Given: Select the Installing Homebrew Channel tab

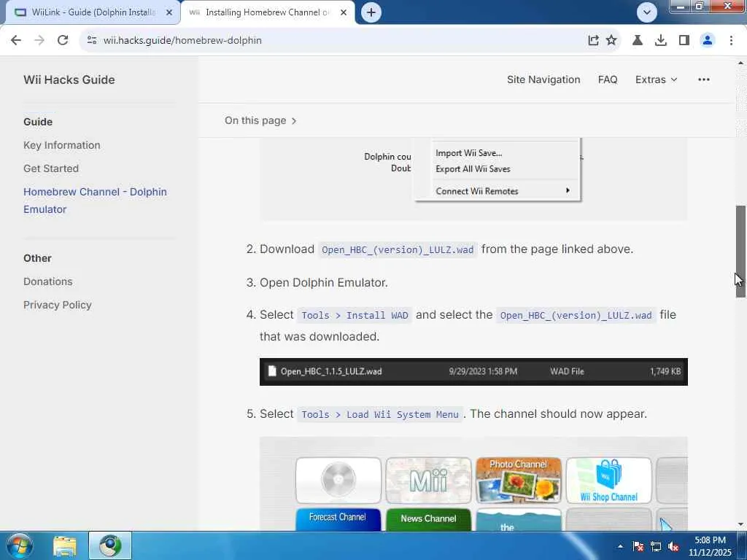Looking at the screenshot, I should point(268,13).
